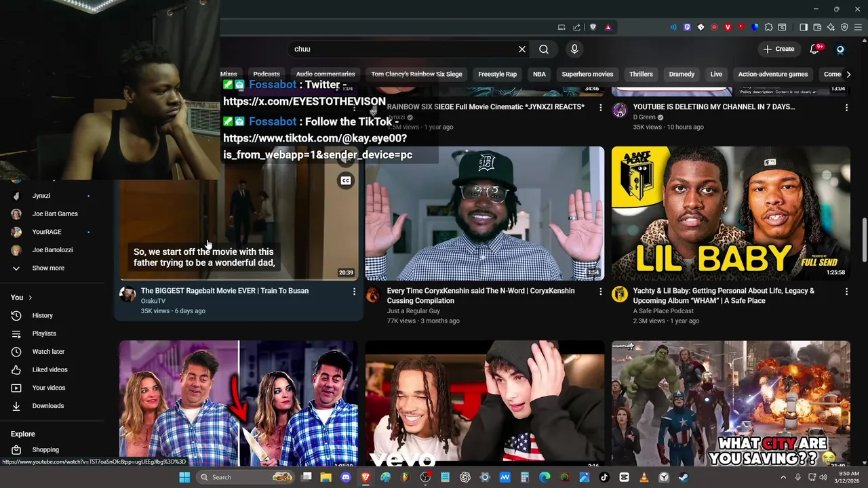Open TikTok from the taskbar
Image resolution: width=868 pixels, height=488 pixels.
tap(604, 477)
